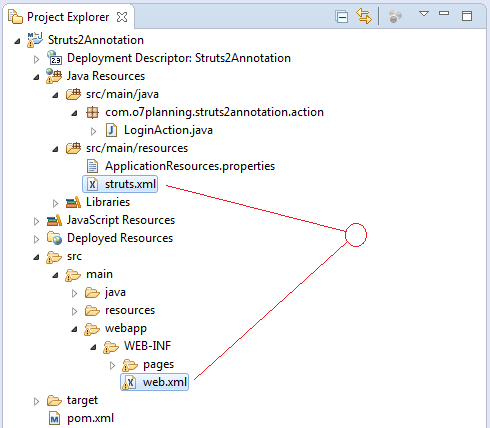490x428 pixels.
Task: Collapse the Struts2Annotation project node
Action: click(x=17, y=41)
